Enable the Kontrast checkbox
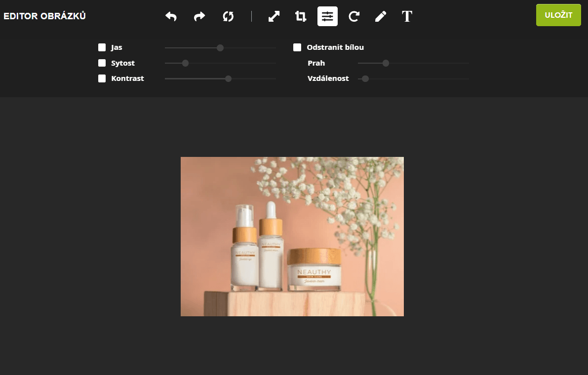The height and width of the screenshot is (375, 588). pyautogui.click(x=102, y=78)
